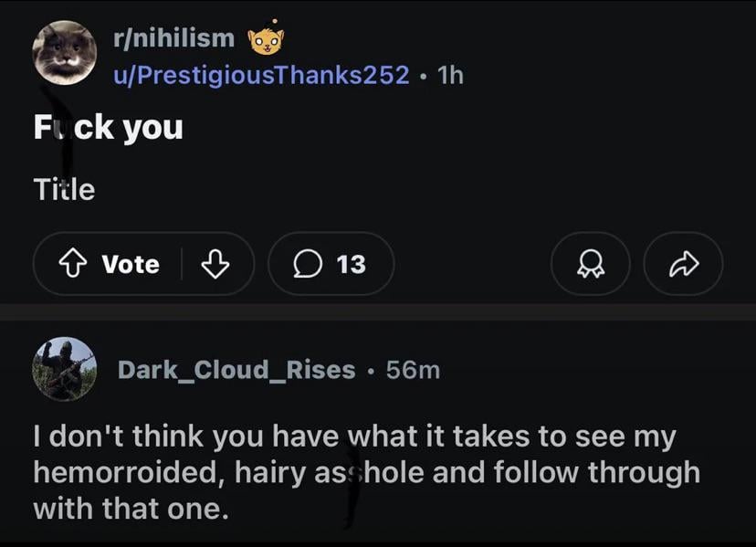Click the gray separator bar above comments
The image size is (756, 547).
tap(378, 312)
